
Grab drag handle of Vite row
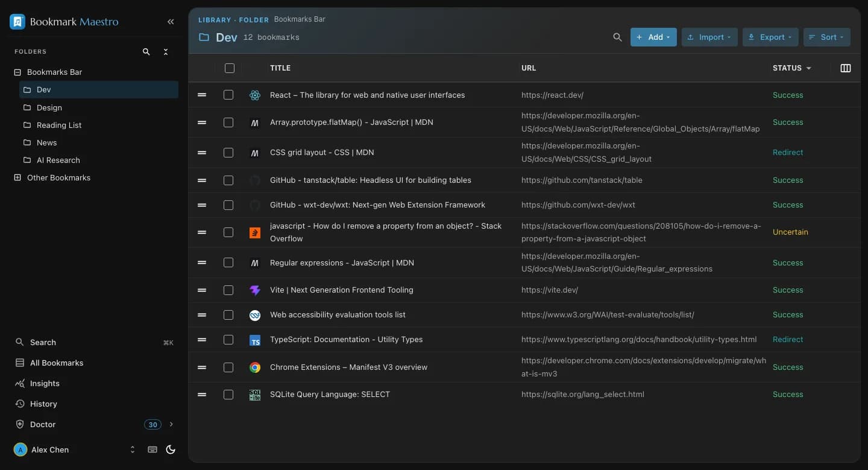(202, 290)
